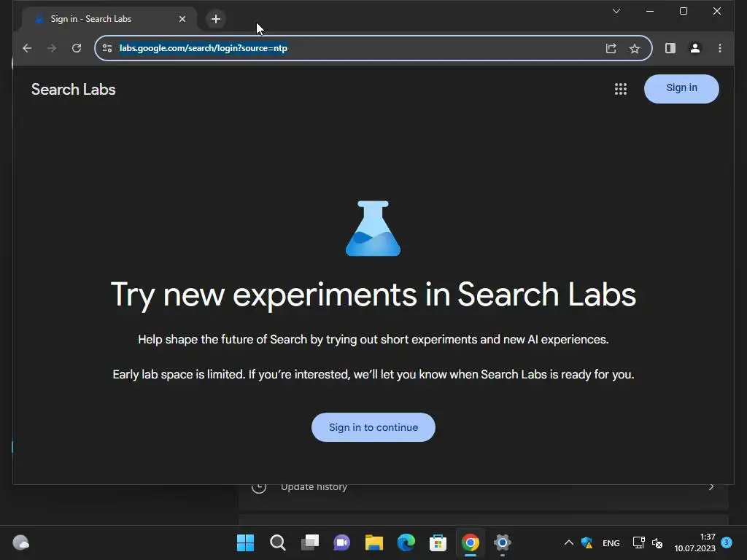Click the blue flask Labs logo
The height and width of the screenshot is (560, 747).
point(373,228)
